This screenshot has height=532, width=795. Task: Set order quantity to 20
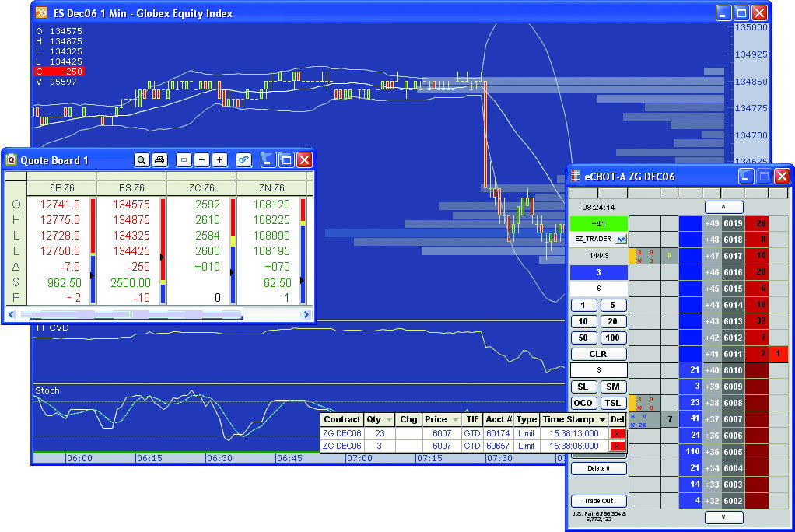pos(612,321)
